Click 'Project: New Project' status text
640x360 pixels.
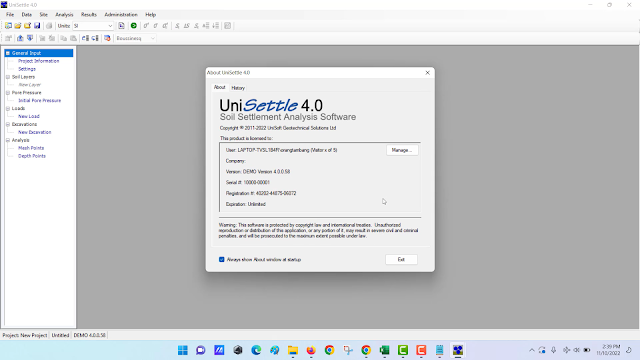25,335
